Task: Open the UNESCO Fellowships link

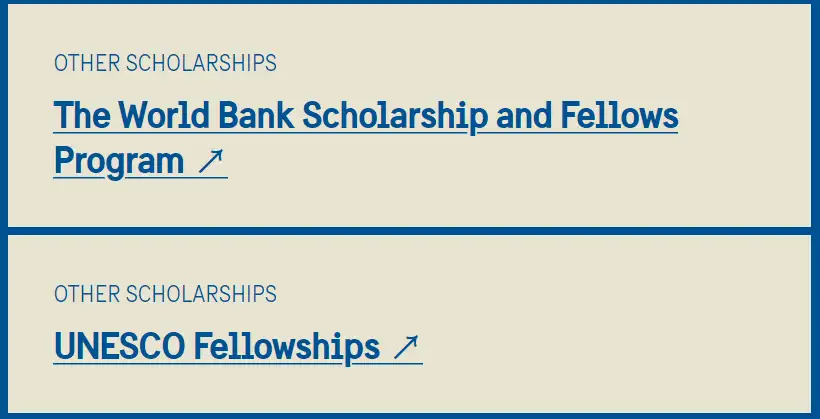Action: 217,347
